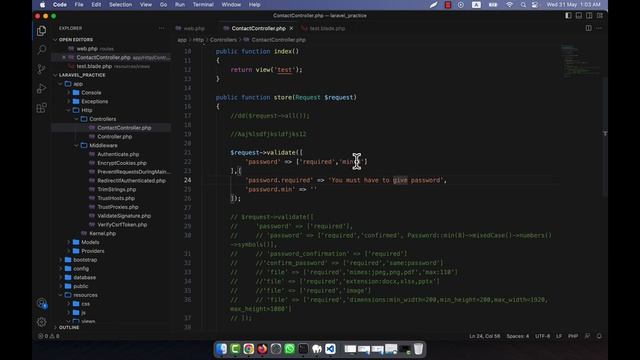Open the Extensions view
Image resolution: width=640 pixels, height=360 pixels.
[x=41, y=108]
